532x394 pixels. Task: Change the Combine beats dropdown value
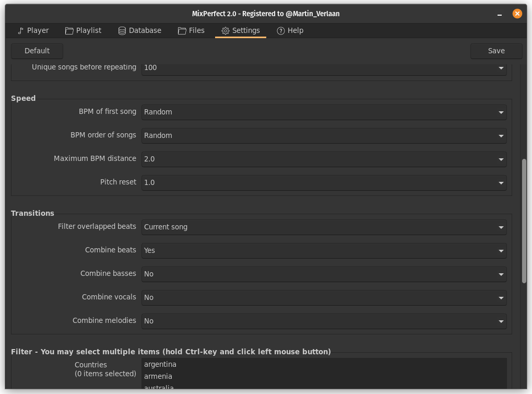coord(324,250)
